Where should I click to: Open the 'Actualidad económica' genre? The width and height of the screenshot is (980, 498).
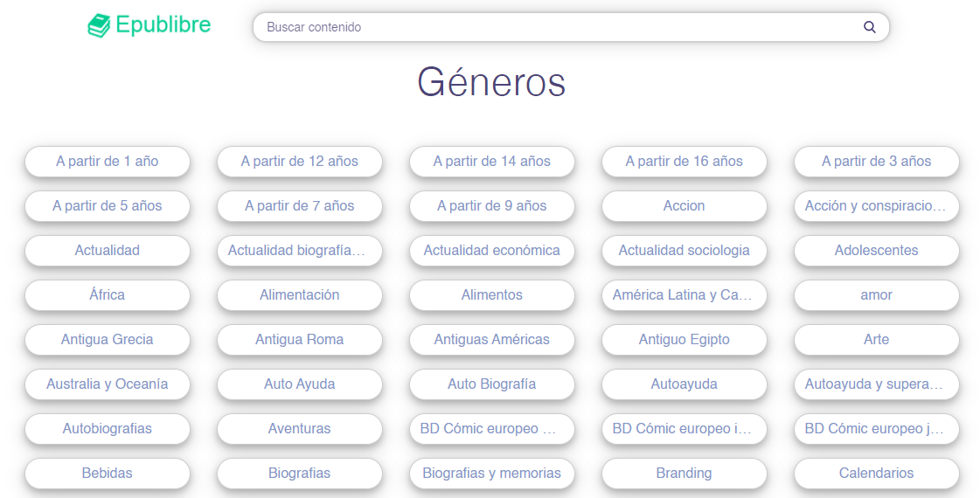pyautogui.click(x=491, y=251)
